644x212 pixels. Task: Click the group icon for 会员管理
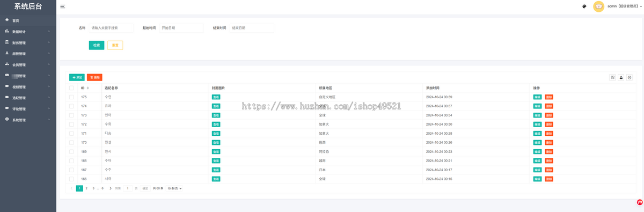(x=6, y=64)
